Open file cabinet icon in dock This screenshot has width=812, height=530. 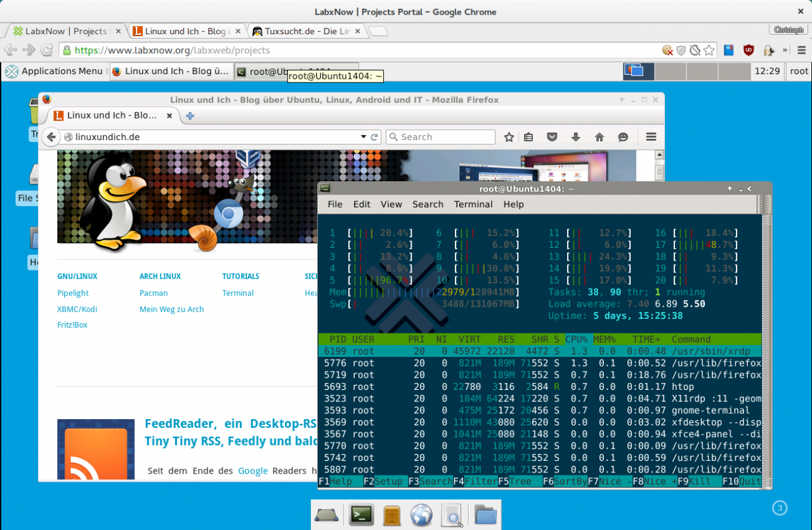(x=391, y=515)
